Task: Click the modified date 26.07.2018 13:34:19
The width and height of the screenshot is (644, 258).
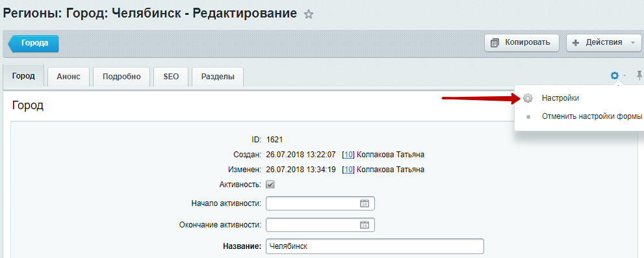Action: pyautogui.click(x=301, y=170)
